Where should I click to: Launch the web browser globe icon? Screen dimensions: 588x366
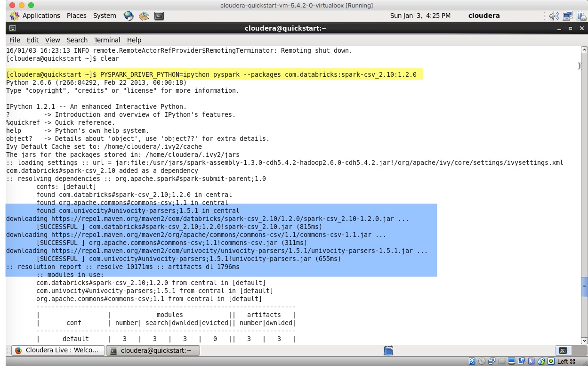(129, 16)
